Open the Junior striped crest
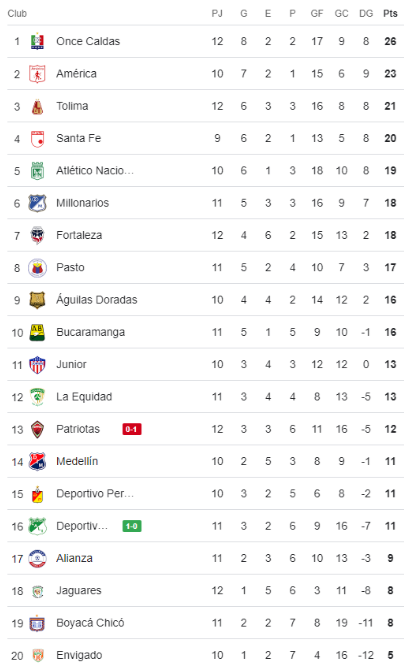 [x=37, y=364]
